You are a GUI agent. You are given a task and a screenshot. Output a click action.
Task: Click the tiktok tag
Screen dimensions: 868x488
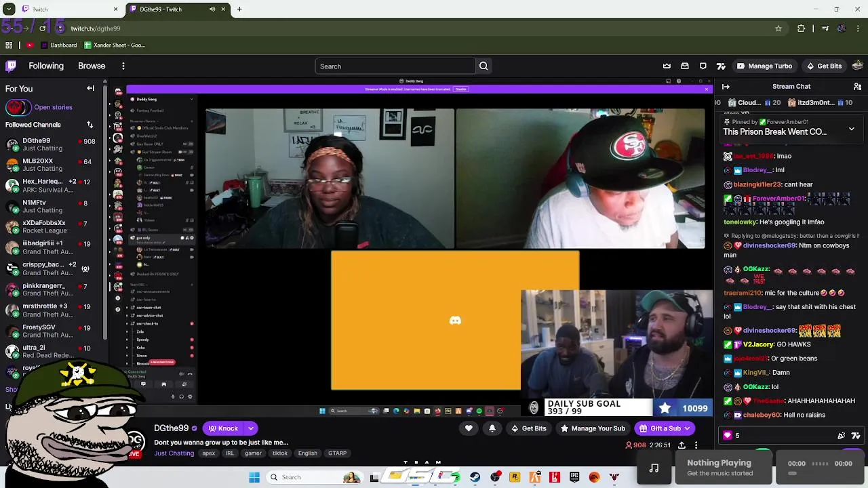tap(279, 453)
